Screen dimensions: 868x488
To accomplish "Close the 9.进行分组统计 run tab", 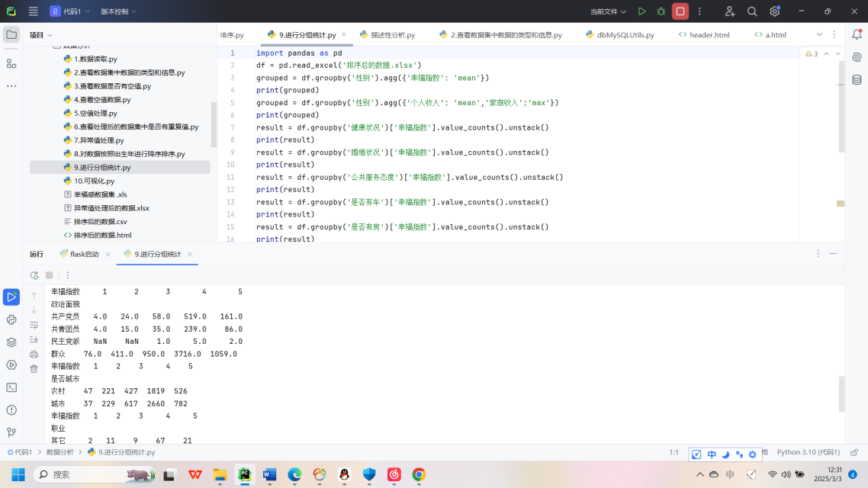I will tap(190, 255).
